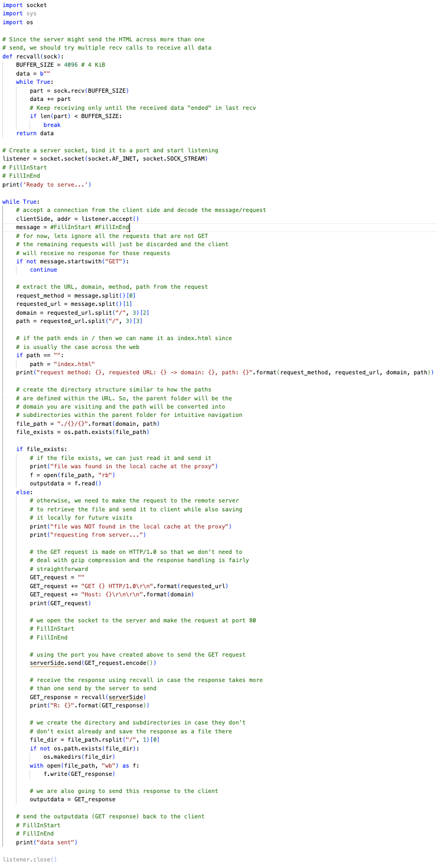
Task: Click 'GET_response = recvall(serverSide)' line
Action: (88, 697)
